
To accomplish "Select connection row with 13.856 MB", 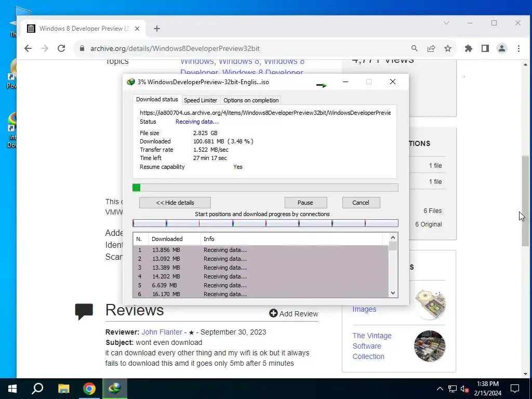I will pos(261,250).
